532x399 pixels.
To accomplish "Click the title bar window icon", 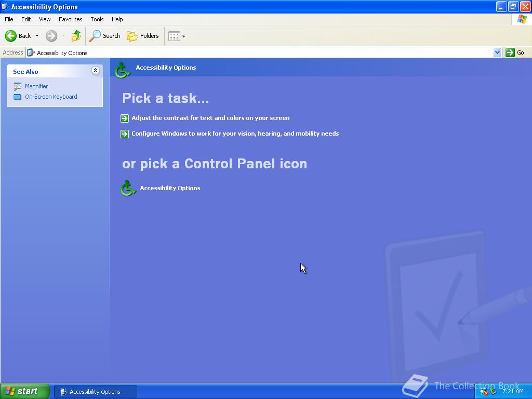I will pyautogui.click(x=5, y=6).
